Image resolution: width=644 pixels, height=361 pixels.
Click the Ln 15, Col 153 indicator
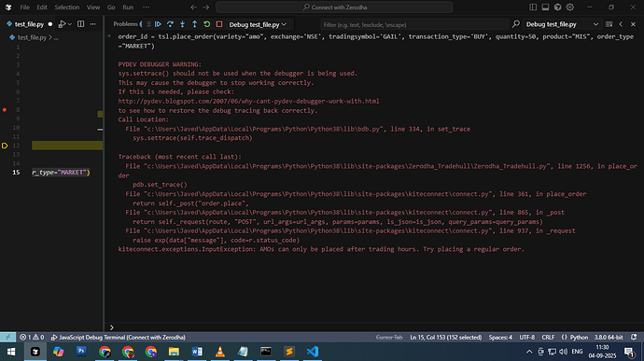(x=445, y=337)
